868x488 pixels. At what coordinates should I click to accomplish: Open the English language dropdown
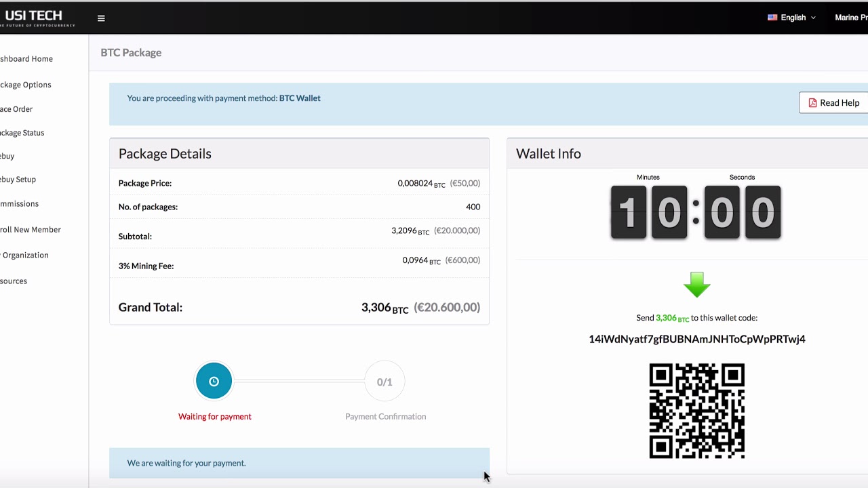pos(791,18)
